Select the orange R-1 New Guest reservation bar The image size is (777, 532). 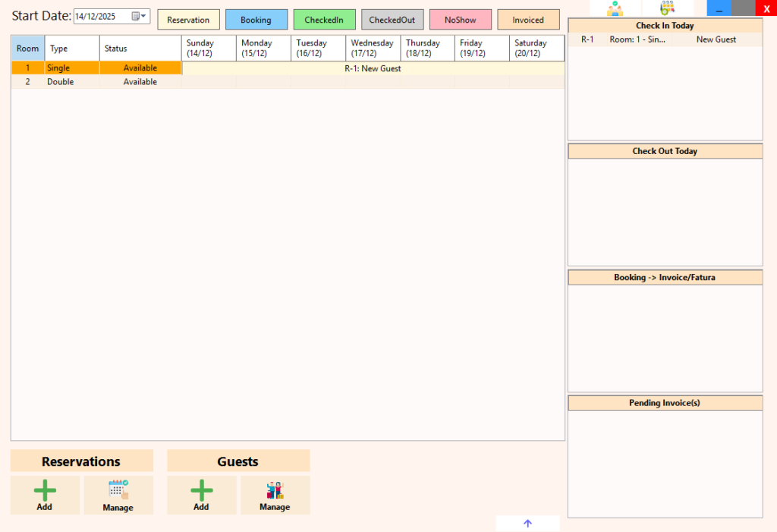point(372,68)
